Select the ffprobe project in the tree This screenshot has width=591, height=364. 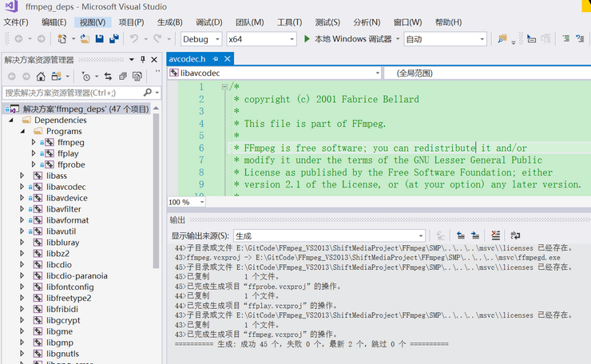[x=71, y=164]
